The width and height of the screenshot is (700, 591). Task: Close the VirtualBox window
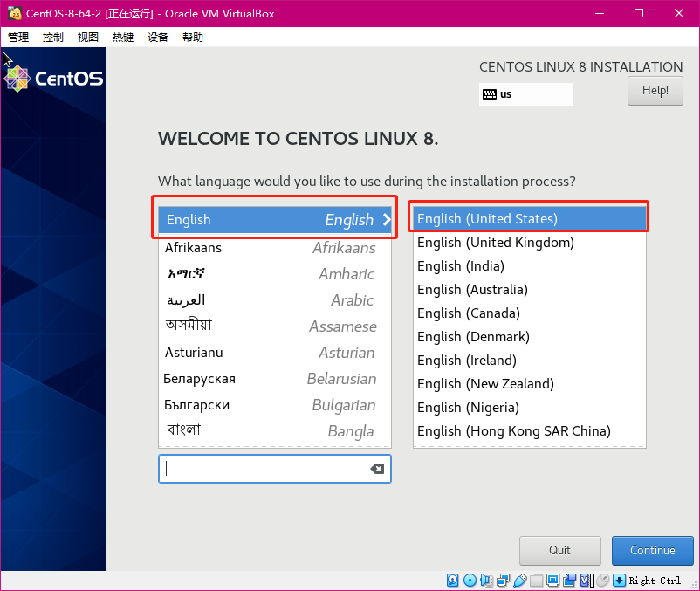click(x=678, y=13)
